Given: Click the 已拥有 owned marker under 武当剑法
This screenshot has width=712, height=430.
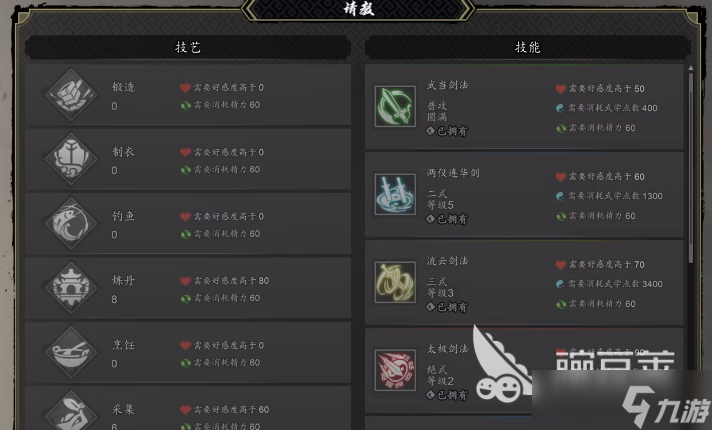Looking at the screenshot, I should coord(447,131).
